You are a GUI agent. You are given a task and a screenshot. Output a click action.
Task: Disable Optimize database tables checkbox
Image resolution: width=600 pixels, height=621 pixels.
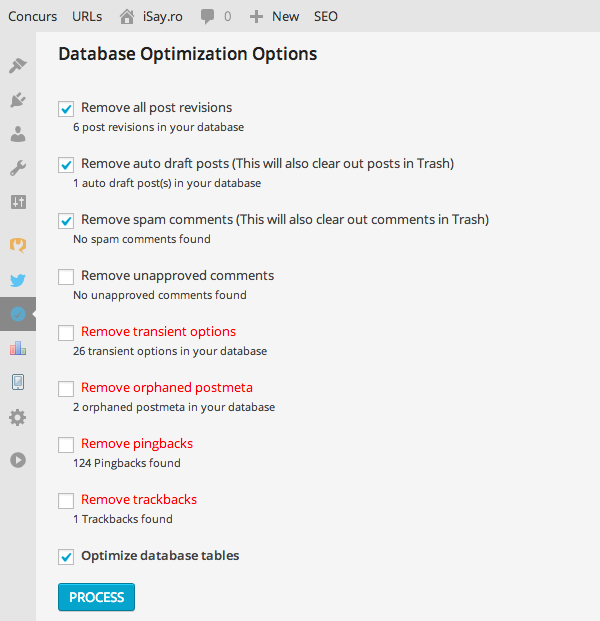point(66,556)
